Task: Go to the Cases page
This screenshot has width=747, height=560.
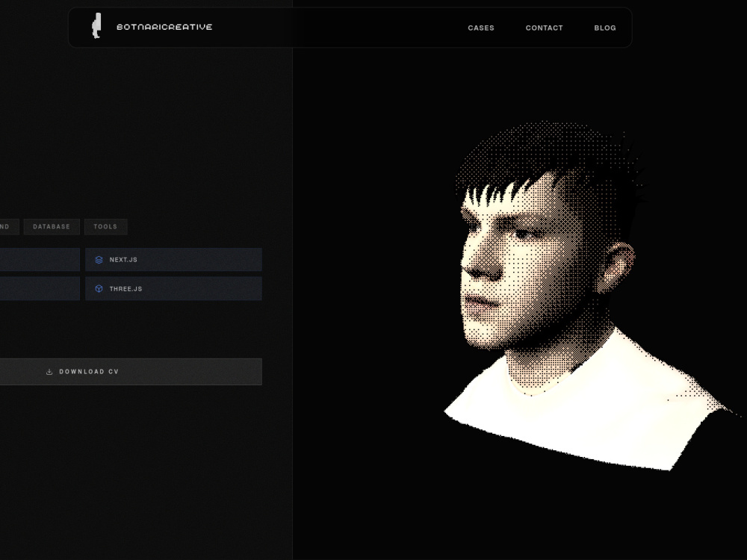Action: [x=480, y=28]
